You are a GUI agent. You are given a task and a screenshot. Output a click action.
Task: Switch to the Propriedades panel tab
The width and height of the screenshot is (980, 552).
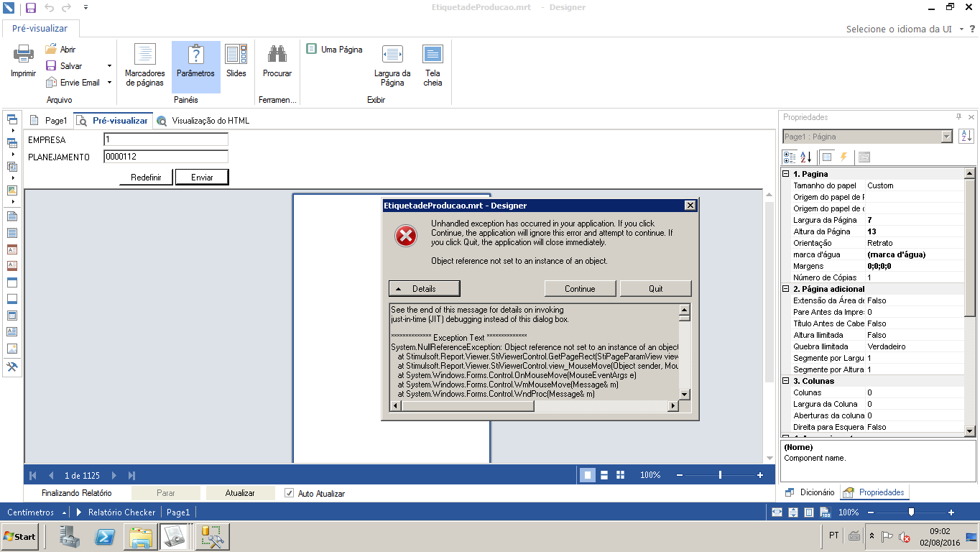click(x=874, y=492)
